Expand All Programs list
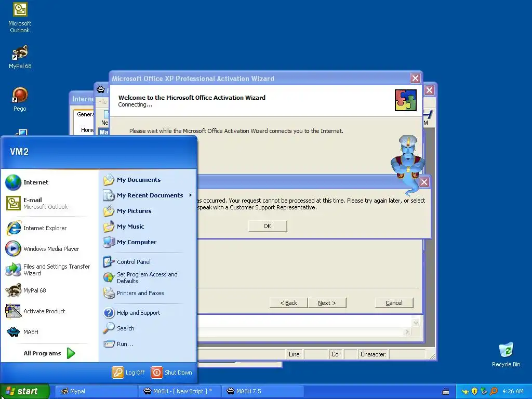Image resolution: width=532 pixels, height=399 pixels. 49,353
